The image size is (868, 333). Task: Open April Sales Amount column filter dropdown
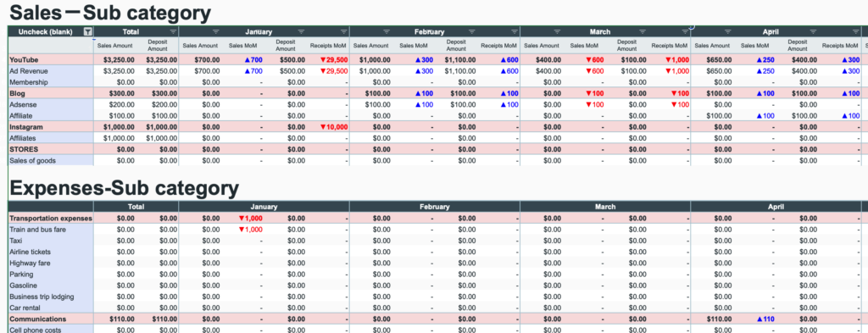click(727, 31)
